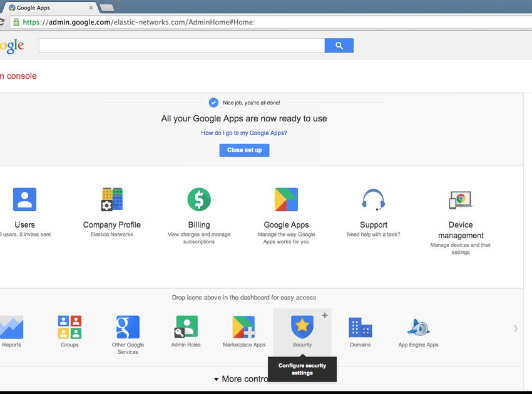532x394 pixels.
Task: Open the Security shield icon
Action: coord(302,327)
